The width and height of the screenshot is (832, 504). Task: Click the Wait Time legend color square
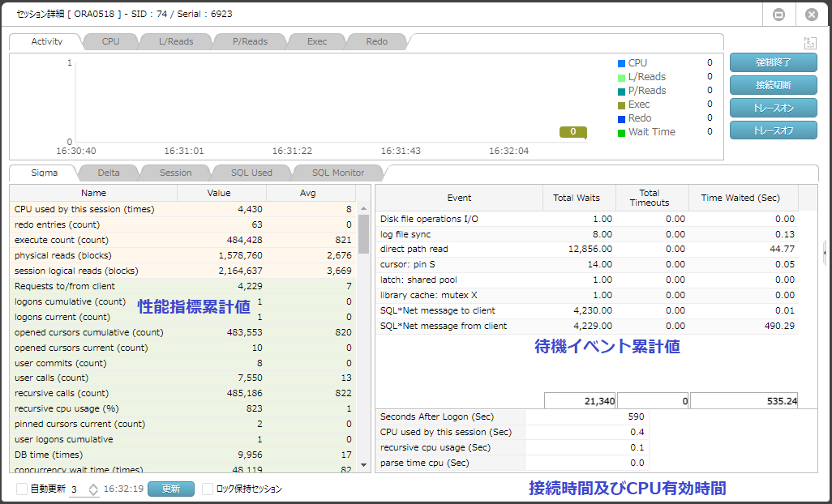click(621, 133)
